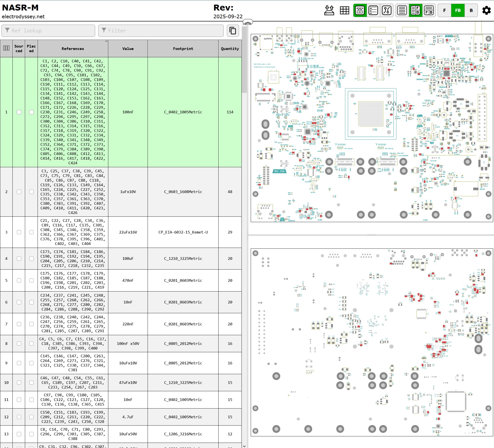Check the Sourced box for the 100nF row
Image resolution: width=494 pixels, height=448 pixels.
[19, 112]
